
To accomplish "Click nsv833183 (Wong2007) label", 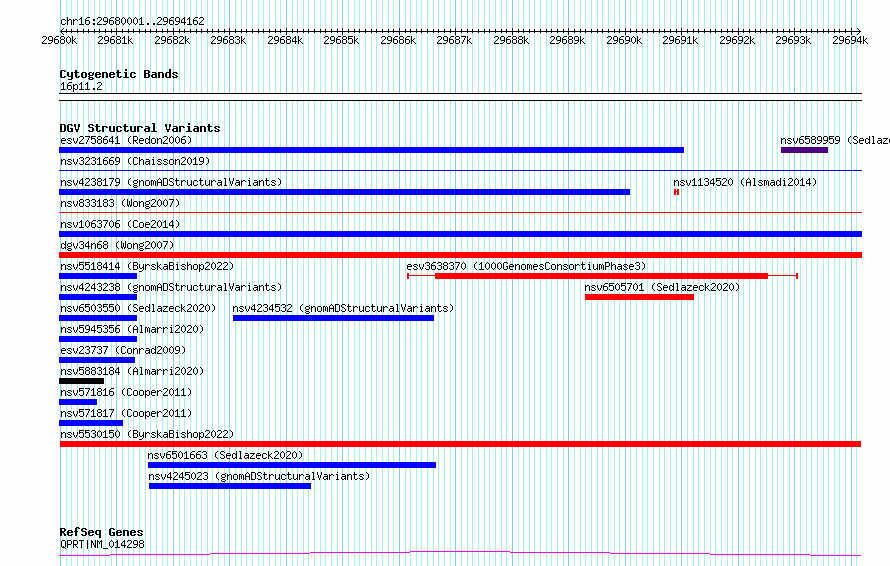I will (x=120, y=203).
